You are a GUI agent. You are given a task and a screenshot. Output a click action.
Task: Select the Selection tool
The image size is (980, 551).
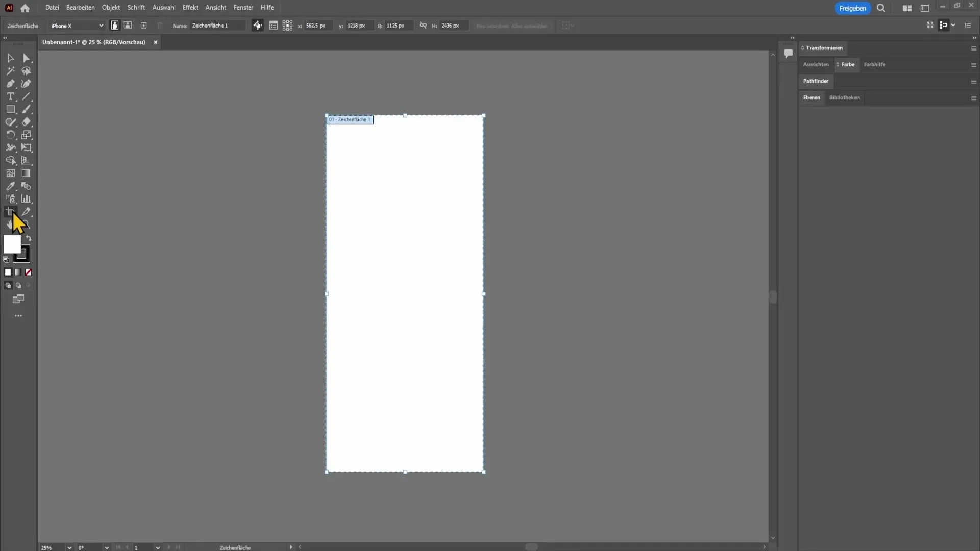pos(10,58)
